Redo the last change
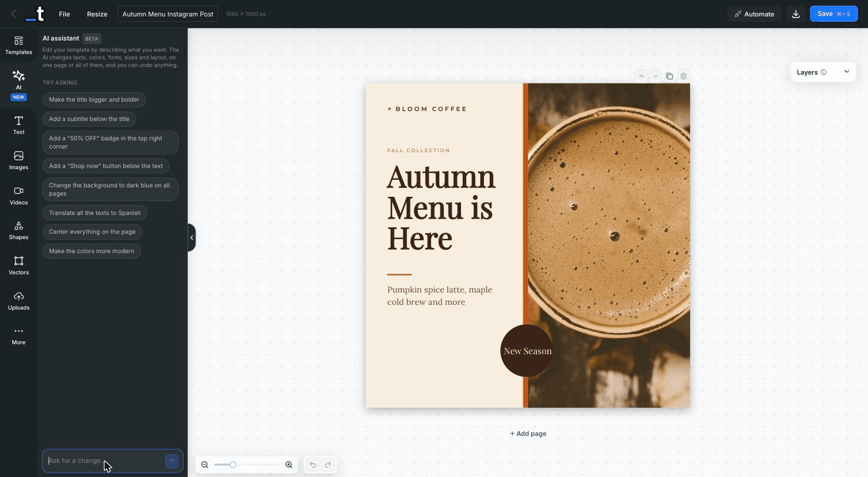Viewport: 868px width, 477px height. pyautogui.click(x=328, y=465)
